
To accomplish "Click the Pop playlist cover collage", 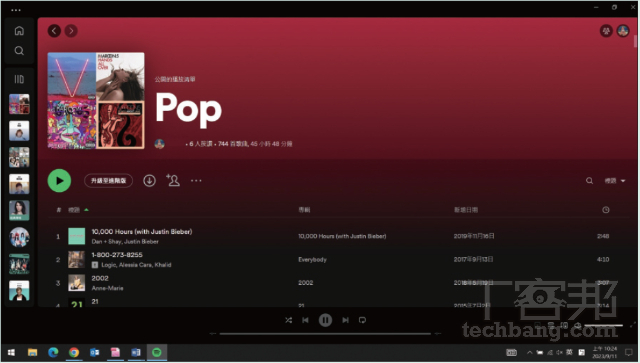I will (96, 100).
